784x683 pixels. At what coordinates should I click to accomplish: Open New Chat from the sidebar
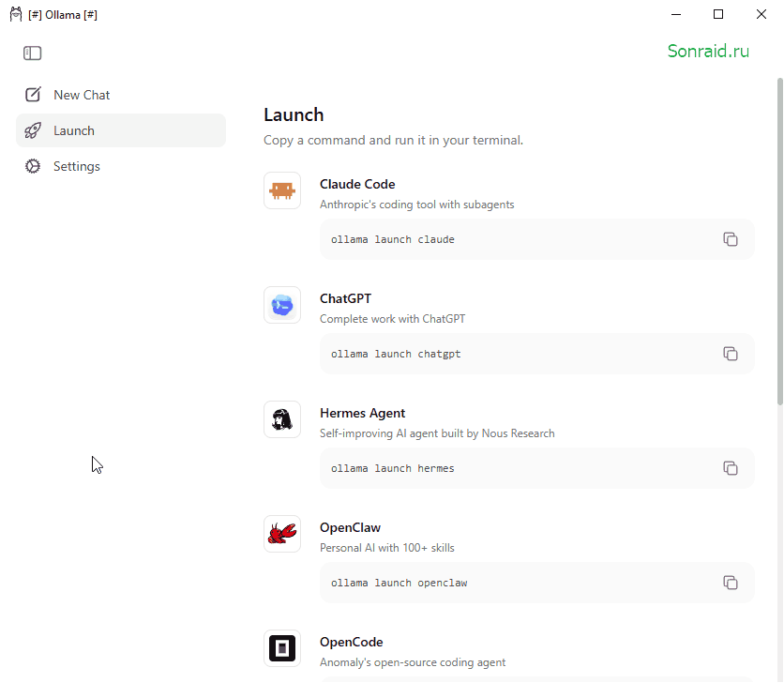pyautogui.click(x=120, y=95)
